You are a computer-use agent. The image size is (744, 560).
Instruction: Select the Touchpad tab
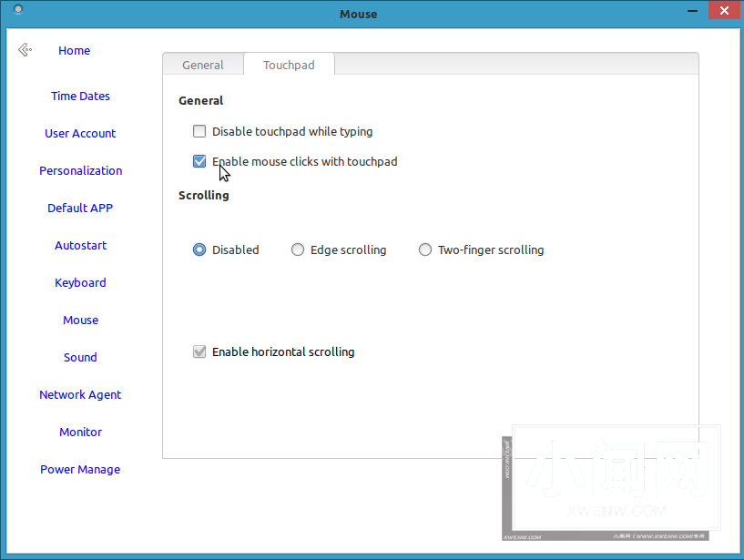(289, 65)
